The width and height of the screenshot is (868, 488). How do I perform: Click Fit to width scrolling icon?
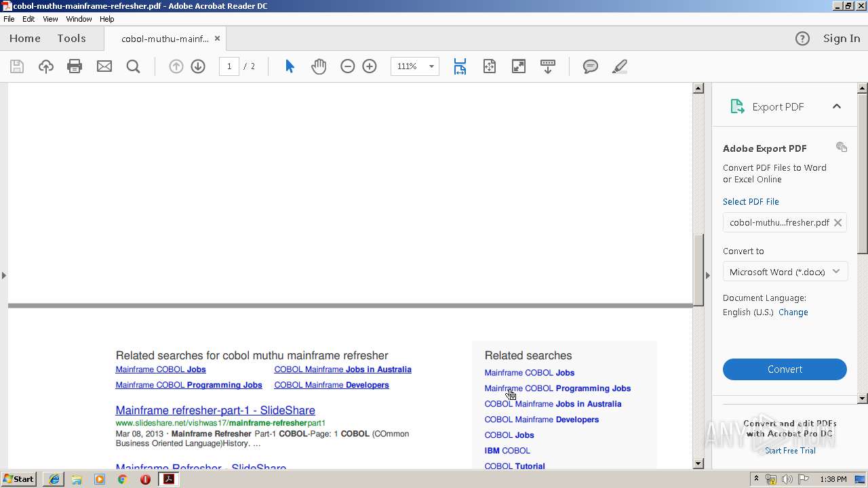click(x=460, y=66)
